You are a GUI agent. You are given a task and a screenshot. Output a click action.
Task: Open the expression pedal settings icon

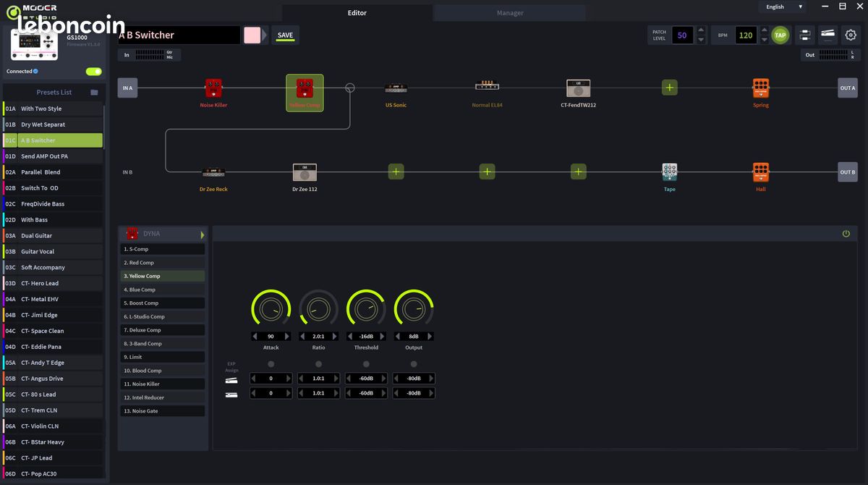(827, 35)
